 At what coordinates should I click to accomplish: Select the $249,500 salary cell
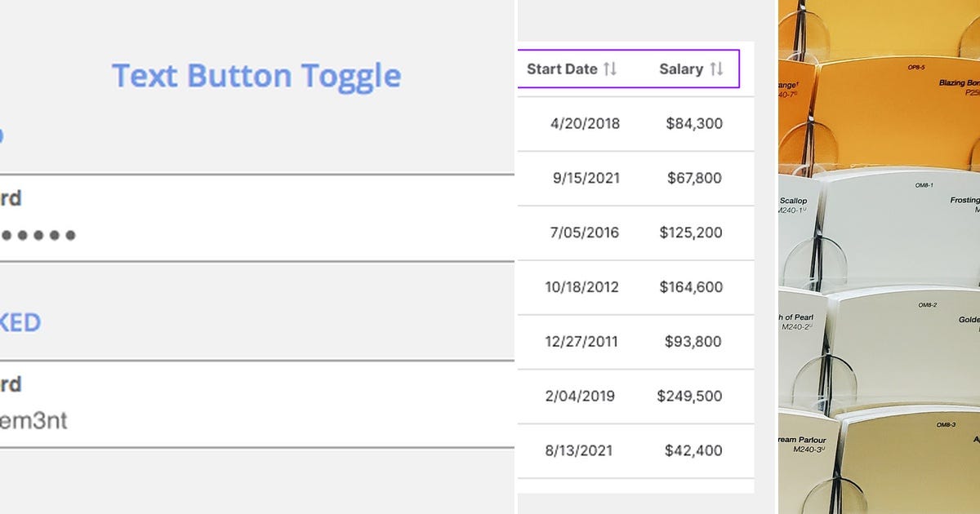click(x=690, y=397)
